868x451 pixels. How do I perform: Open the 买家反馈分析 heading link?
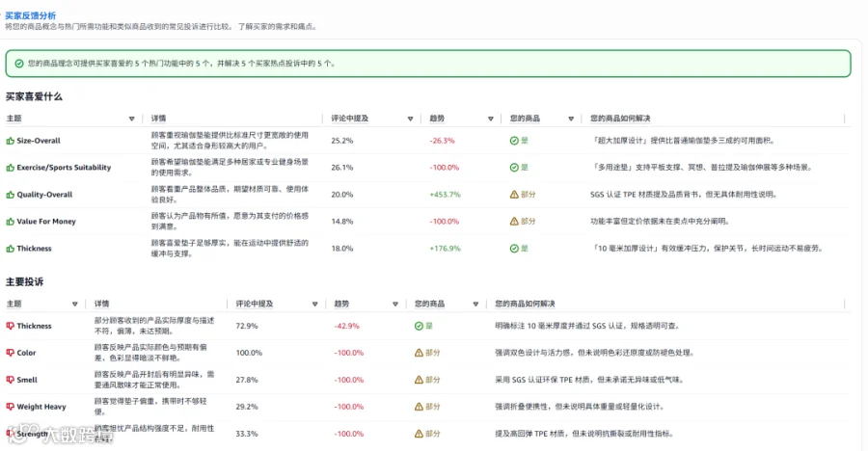point(31,15)
